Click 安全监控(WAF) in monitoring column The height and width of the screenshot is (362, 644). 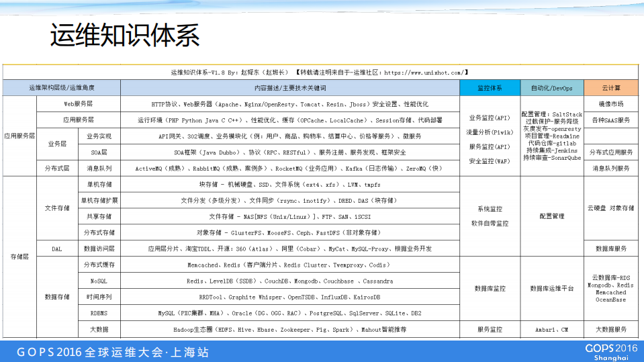(490, 161)
